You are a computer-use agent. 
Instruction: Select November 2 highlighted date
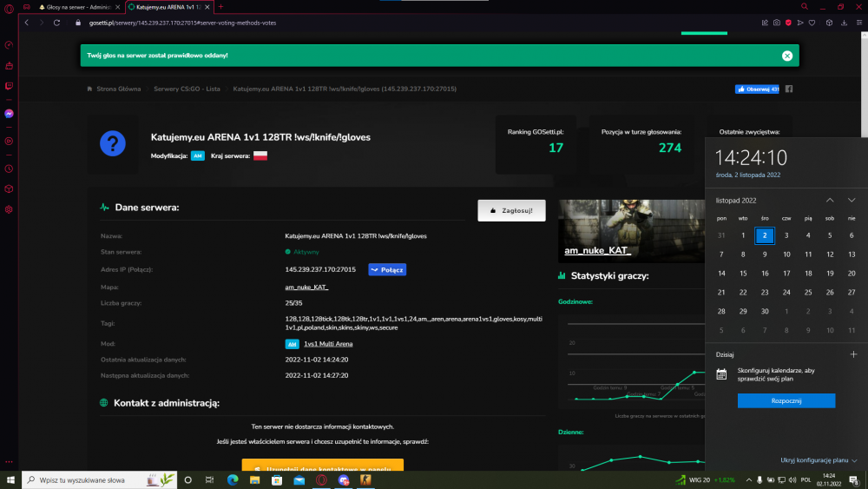[x=765, y=235]
